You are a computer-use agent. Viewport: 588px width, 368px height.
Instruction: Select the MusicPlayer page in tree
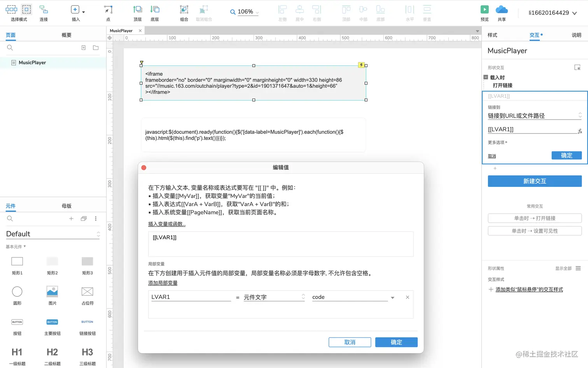coord(53,62)
